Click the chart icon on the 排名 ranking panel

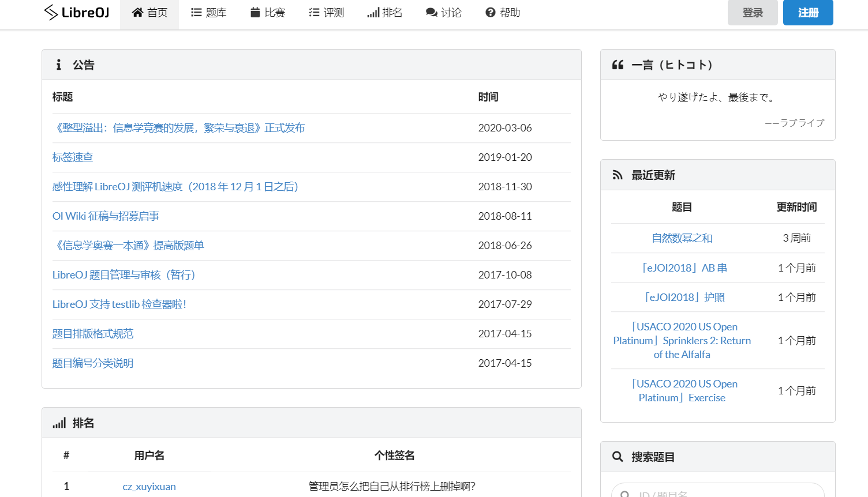click(58, 423)
